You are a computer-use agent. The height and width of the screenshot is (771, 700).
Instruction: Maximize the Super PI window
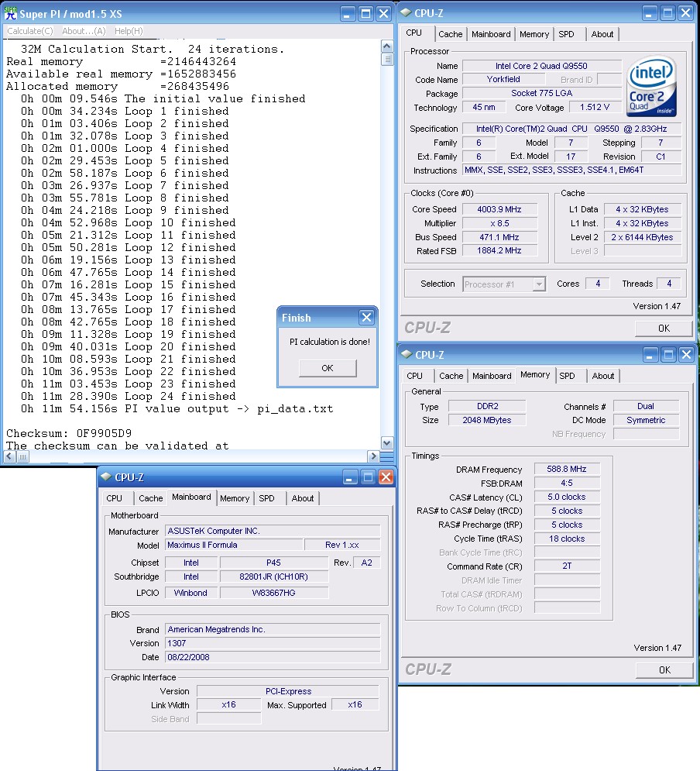(365, 14)
